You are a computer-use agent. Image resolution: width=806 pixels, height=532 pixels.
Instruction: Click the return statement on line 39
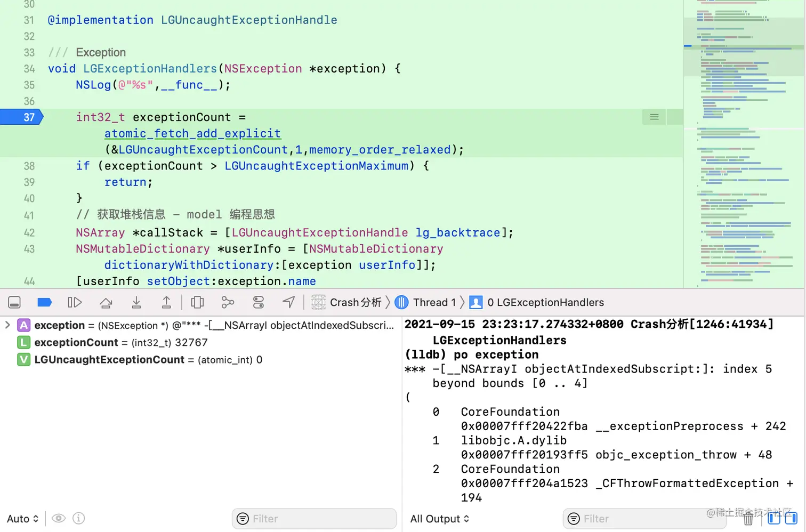(128, 182)
